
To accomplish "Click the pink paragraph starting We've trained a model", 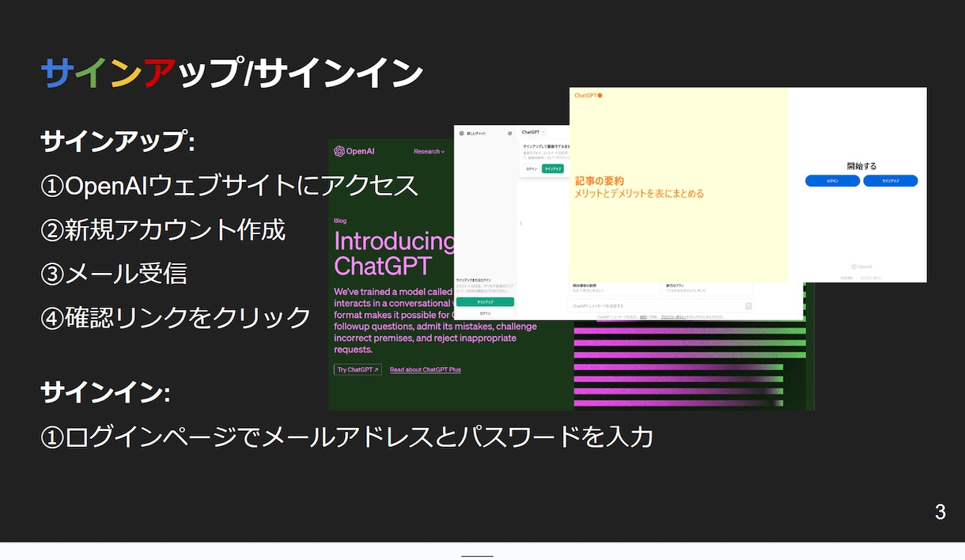I will click(435, 320).
